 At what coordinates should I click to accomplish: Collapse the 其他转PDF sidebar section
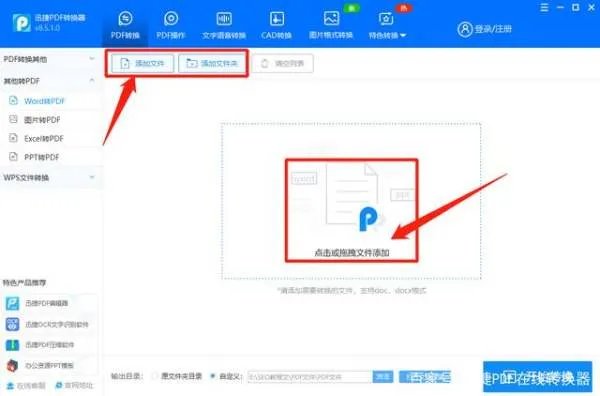[x=50, y=81]
